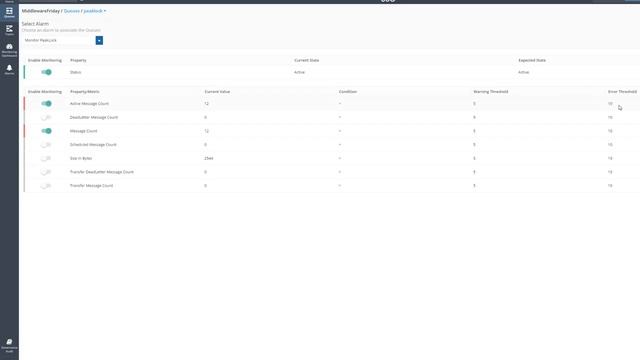Click the current value 2544 for Size in Bytes
Screen dimensions: 640x360
209,158
